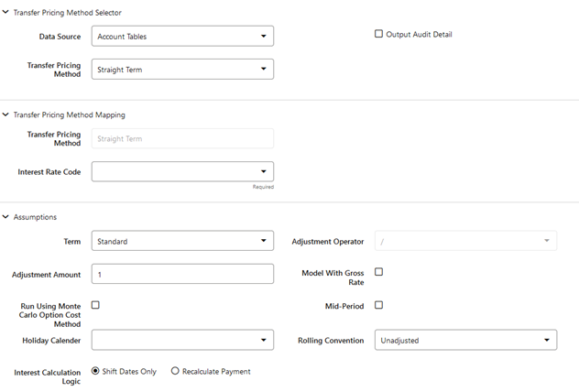
Task: Open the Term dropdown set to Standard
Action: [x=182, y=241]
